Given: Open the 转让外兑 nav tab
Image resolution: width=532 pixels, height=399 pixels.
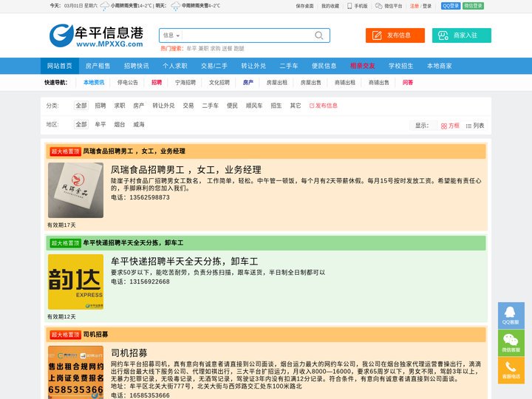Looking at the screenshot, I should click(x=253, y=66).
